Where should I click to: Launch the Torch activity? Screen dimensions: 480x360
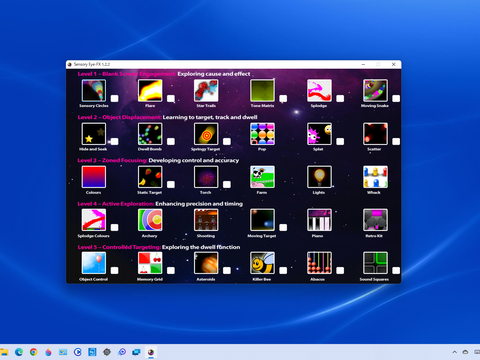pos(206,177)
